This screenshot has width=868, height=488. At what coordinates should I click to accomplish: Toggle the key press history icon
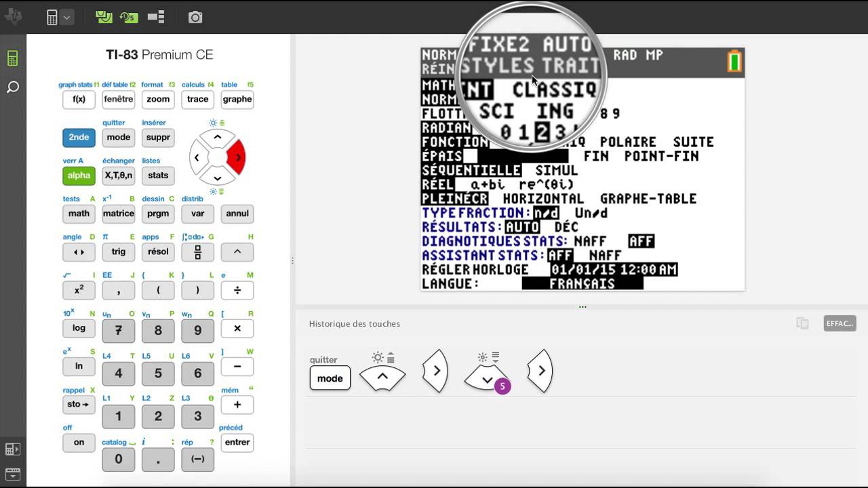click(129, 17)
